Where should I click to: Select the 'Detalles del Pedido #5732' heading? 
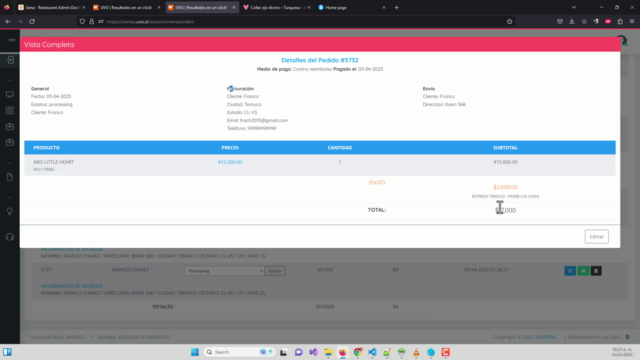point(320,60)
